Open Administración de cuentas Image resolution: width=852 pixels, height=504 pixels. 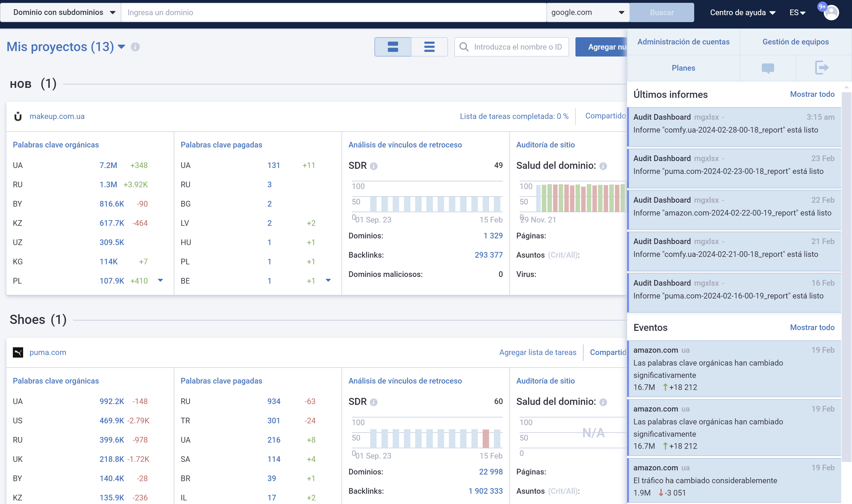[683, 42]
